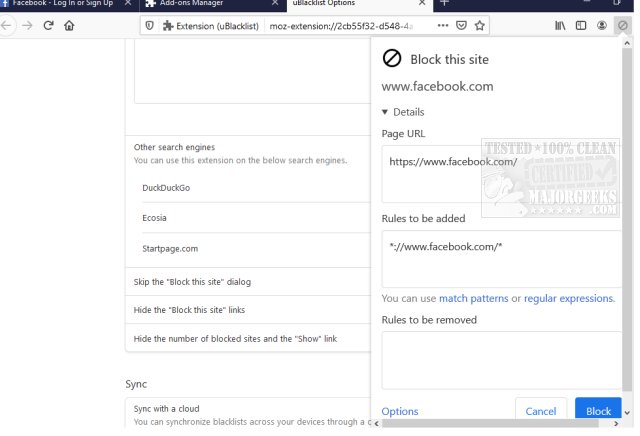Toggle the Firefox sidebar icon
The image size is (640, 436).
pos(581,25)
